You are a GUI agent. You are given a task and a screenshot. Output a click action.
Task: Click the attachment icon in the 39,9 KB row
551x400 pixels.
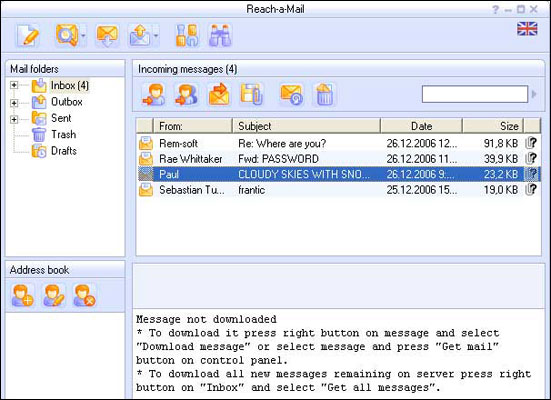click(531, 159)
